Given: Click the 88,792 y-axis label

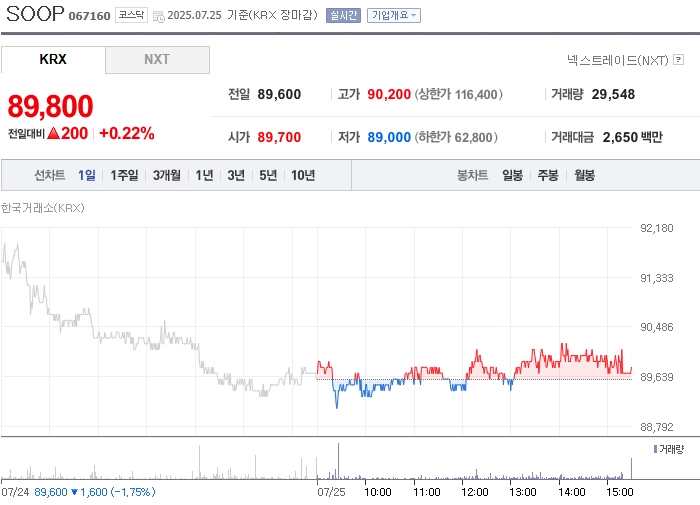Looking at the screenshot, I should (x=656, y=427).
